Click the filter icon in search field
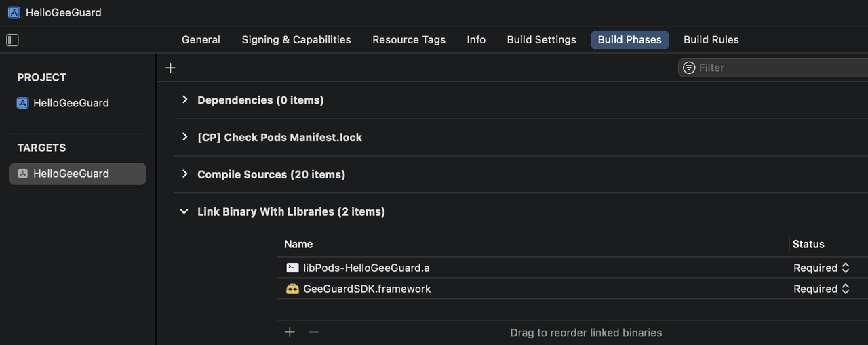This screenshot has width=868, height=345. tap(689, 68)
